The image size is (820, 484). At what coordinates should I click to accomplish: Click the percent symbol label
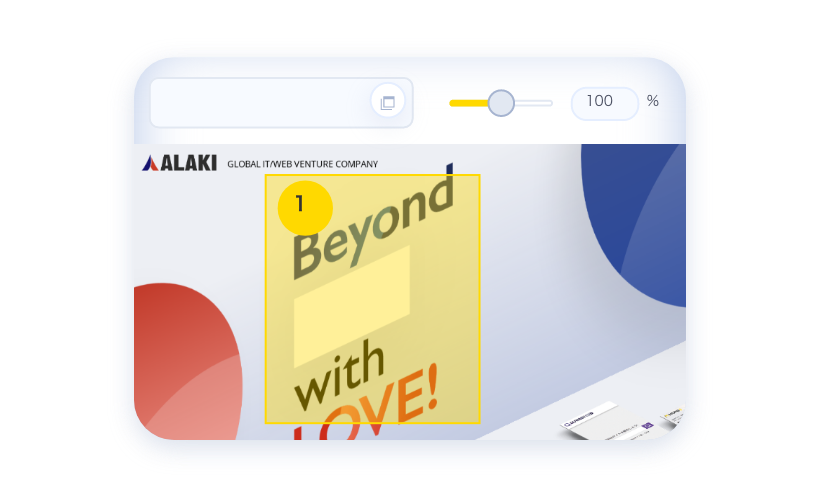(653, 101)
